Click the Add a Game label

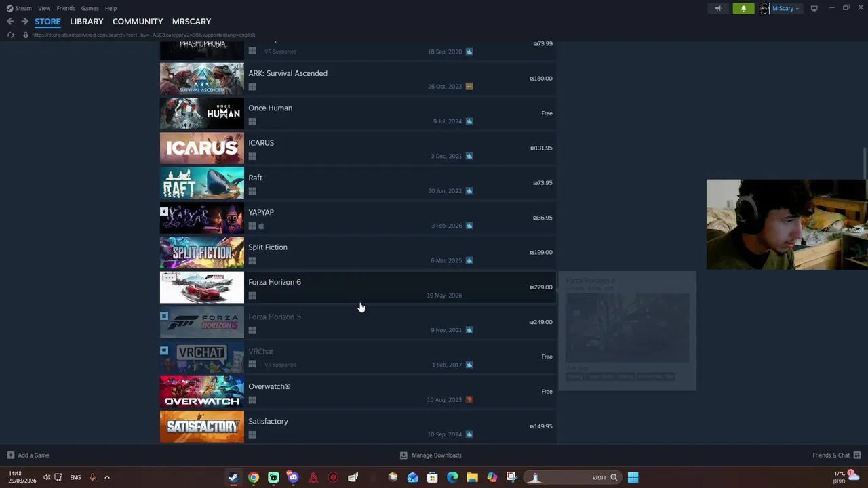[x=33, y=455]
